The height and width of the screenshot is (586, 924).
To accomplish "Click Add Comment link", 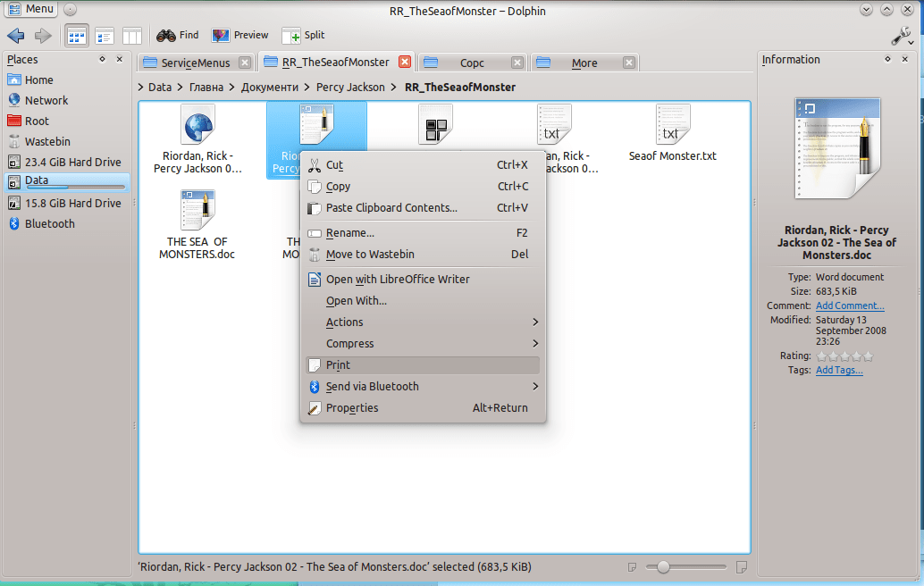I will coord(850,306).
